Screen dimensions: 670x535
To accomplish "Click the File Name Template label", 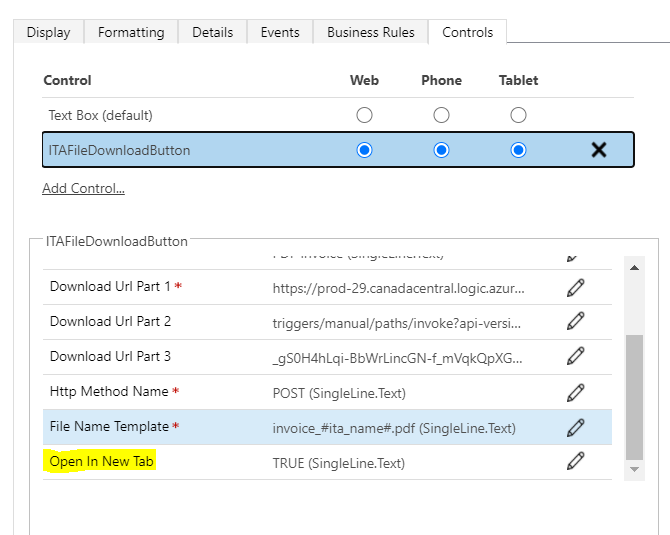I will pos(109,426).
